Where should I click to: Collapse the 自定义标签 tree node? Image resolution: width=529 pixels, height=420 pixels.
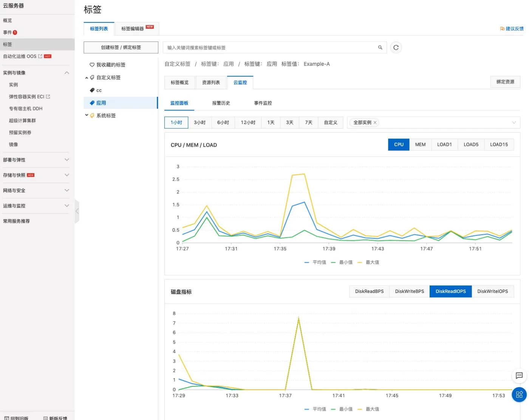[x=87, y=78]
